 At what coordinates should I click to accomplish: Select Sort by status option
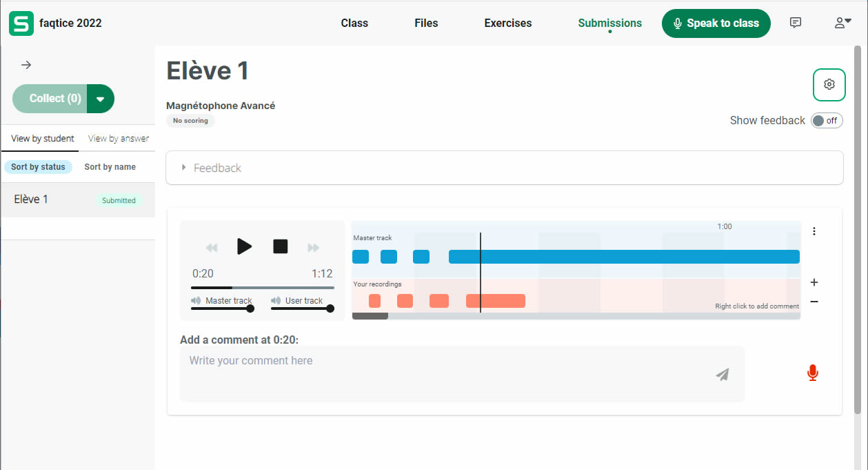tap(38, 167)
